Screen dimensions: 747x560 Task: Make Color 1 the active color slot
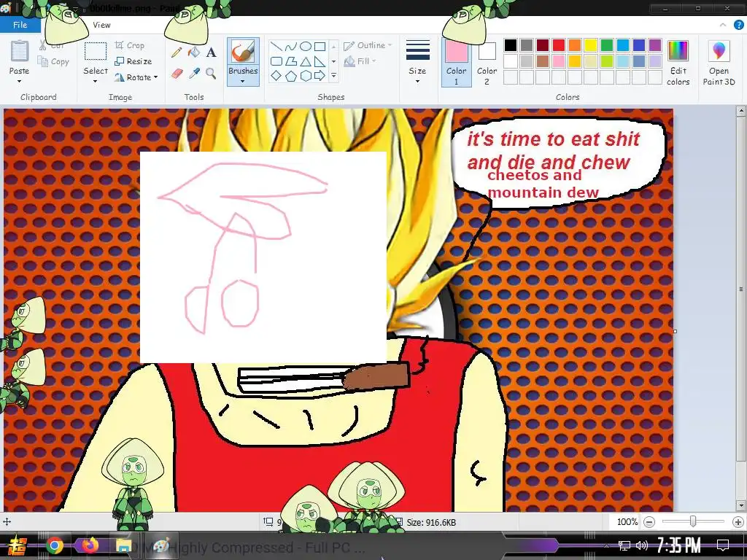pos(456,63)
